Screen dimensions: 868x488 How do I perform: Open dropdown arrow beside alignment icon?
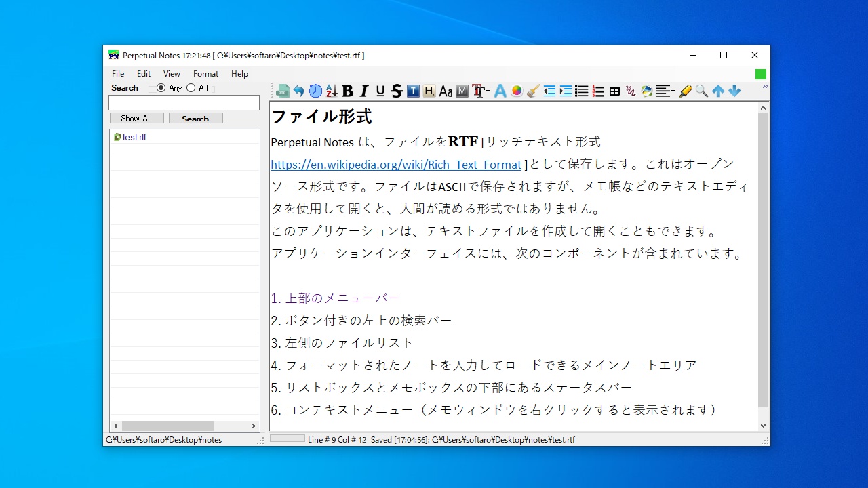coord(673,91)
